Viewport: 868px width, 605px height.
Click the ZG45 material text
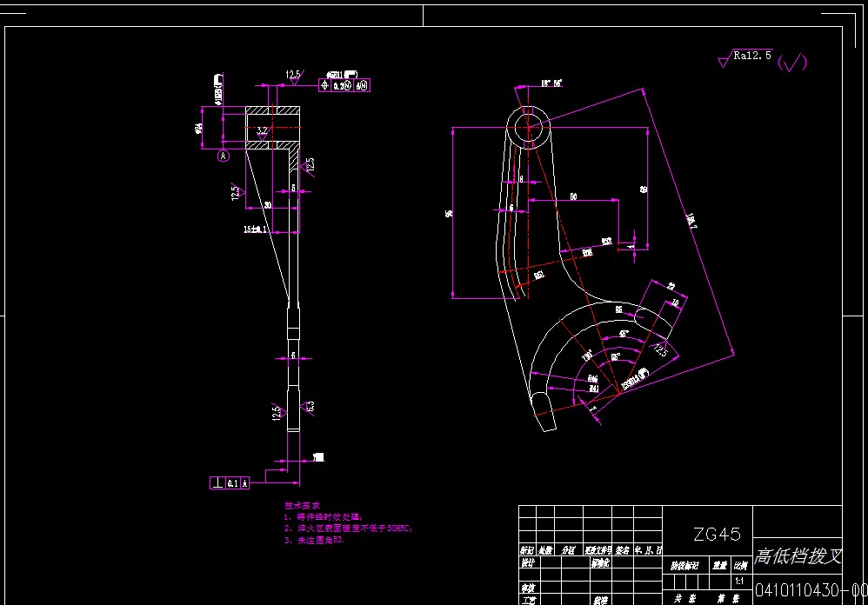pyautogui.click(x=717, y=534)
